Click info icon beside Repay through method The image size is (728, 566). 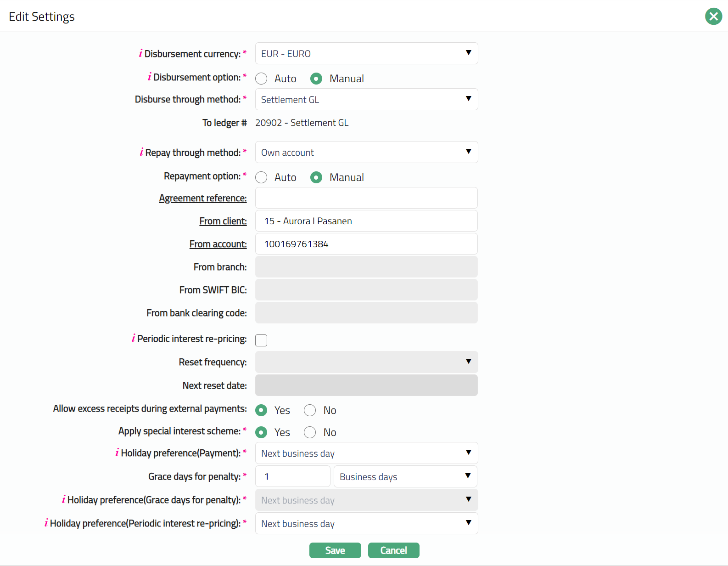coord(141,153)
